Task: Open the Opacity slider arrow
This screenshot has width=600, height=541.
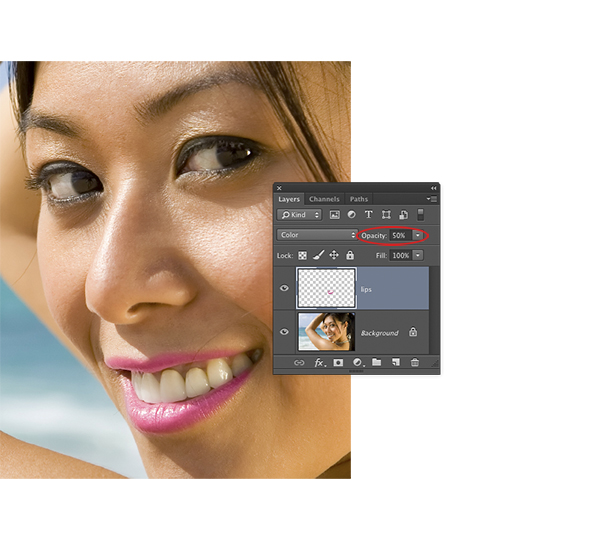Action: [x=417, y=235]
